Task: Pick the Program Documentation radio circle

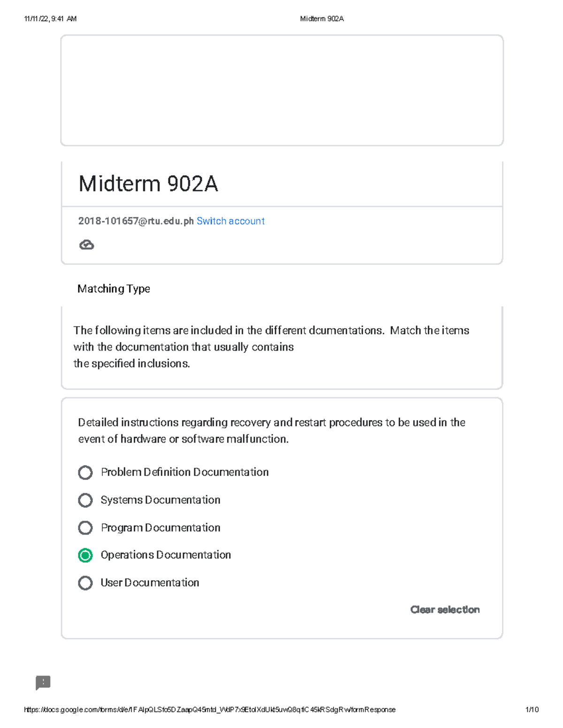Action: [x=85, y=528]
